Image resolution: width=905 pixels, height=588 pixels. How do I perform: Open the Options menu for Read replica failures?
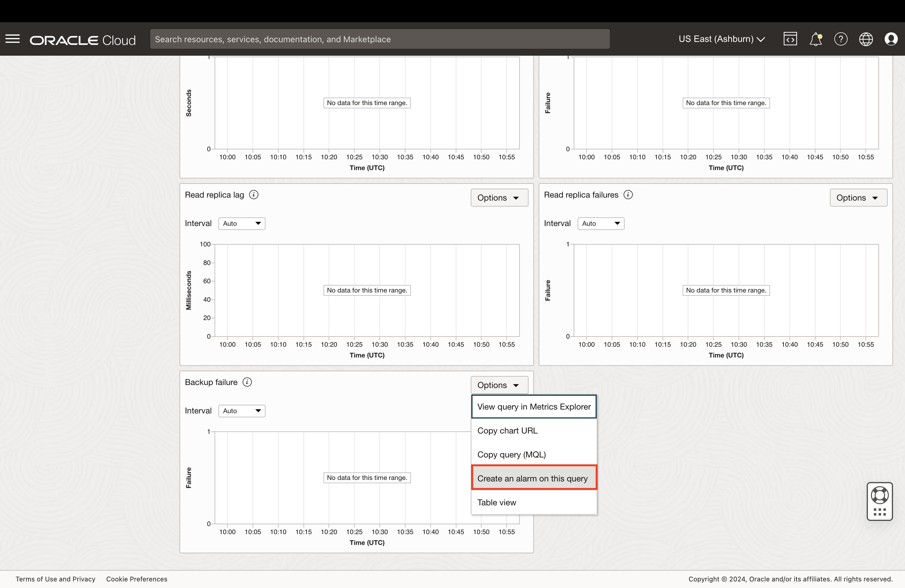[858, 198]
